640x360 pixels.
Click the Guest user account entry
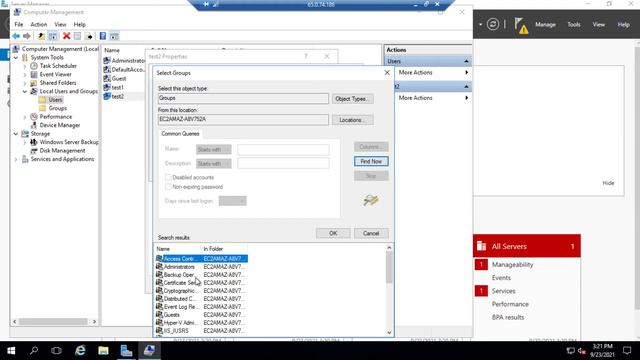(119, 78)
